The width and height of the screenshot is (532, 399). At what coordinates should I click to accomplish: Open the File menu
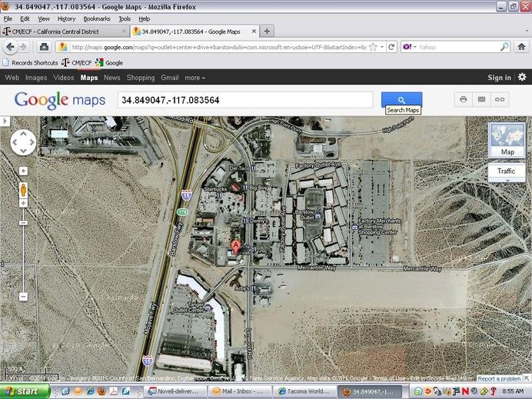point(8,18)
